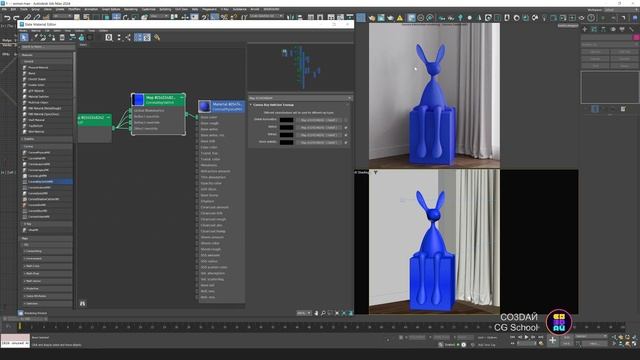Select CoronaRaySwitchMtl highlighted entry in browser
Image resolution: width=640 pixels, height=360 pixels.
point(47,182)
